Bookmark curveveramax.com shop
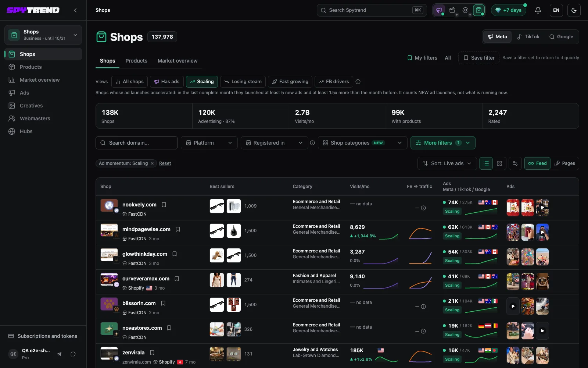The image size is (588, 368). pos(177,279)
